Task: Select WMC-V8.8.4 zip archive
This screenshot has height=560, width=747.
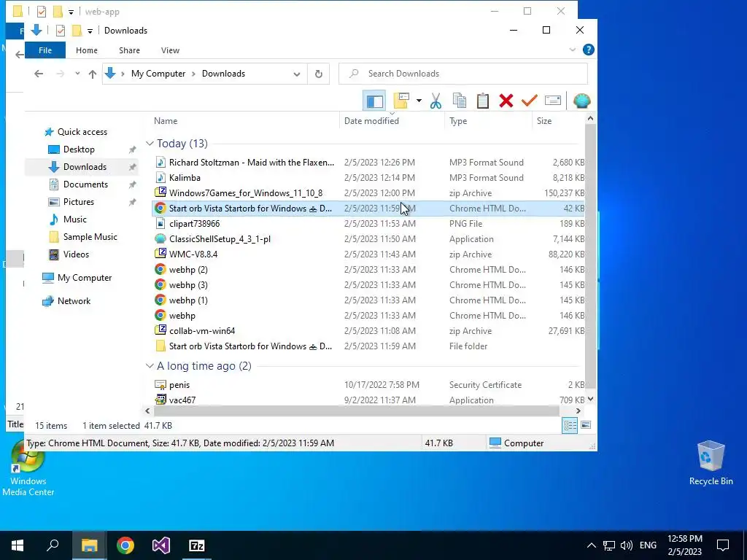Action: point(368,254)
